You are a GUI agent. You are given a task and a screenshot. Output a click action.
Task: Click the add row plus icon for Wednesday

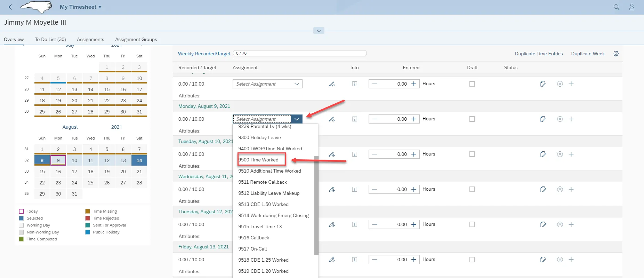coord(571,189)
